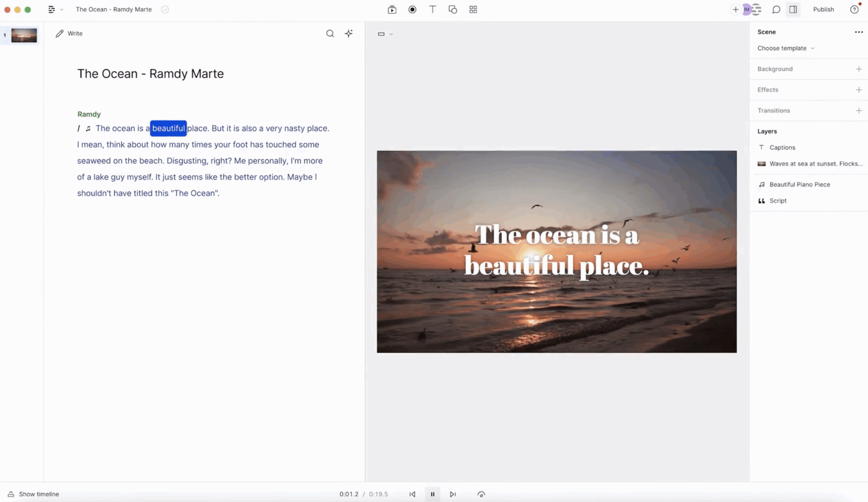Screen dimensions: 868x502
Task: Click the Write button
Action: point(69,34)
